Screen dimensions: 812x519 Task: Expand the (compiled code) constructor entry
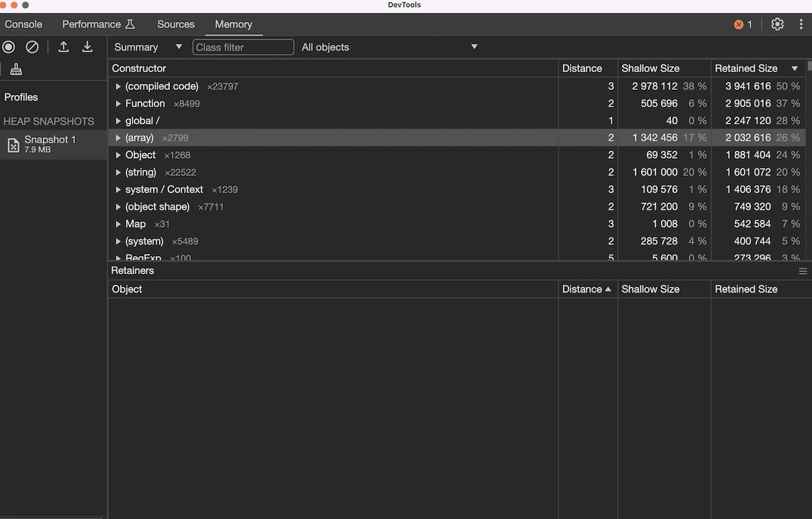pyautogui.click(x=118, y=86)
